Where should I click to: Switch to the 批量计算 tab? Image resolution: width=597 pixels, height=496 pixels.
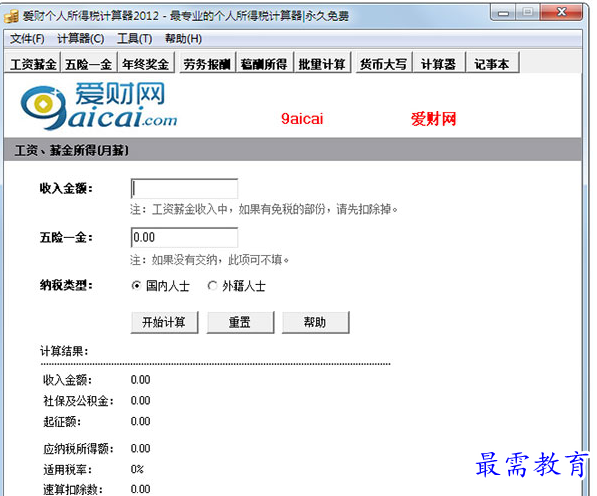[x=322, y=64]
